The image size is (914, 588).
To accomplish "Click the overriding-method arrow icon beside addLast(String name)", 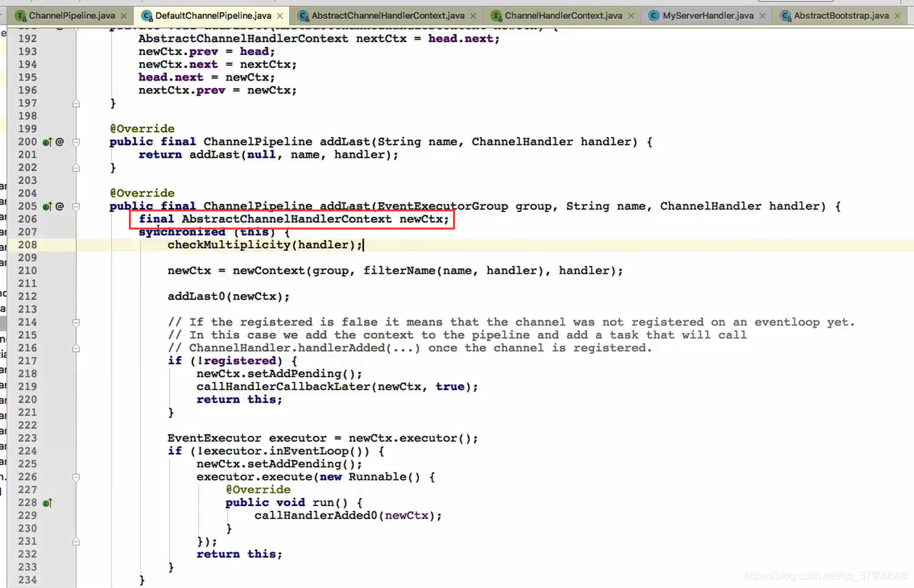I will tap(48, 142).
